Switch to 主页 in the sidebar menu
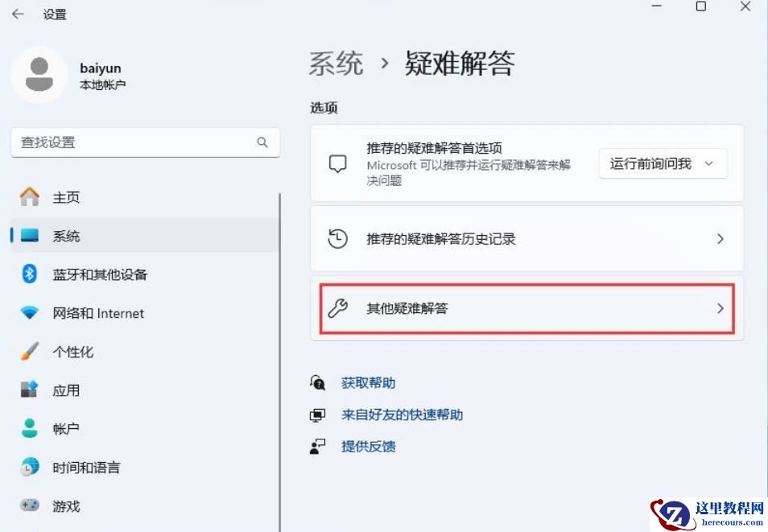Image resolution: width=768 pixels, height=532 pixels. [67, 197]
